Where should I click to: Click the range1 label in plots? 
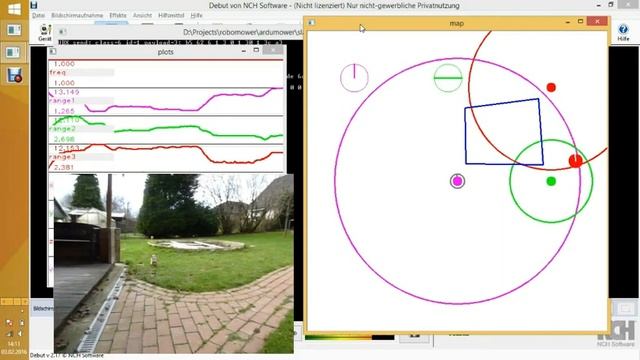click(x=62, y=100)
